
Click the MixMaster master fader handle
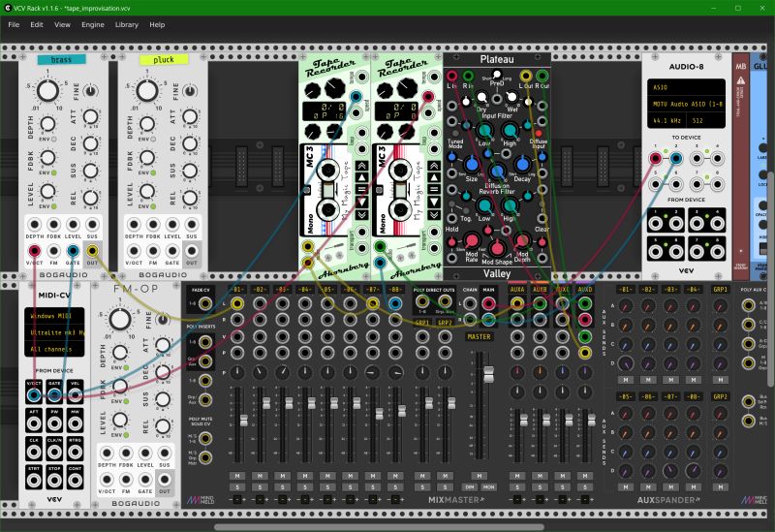488,374
